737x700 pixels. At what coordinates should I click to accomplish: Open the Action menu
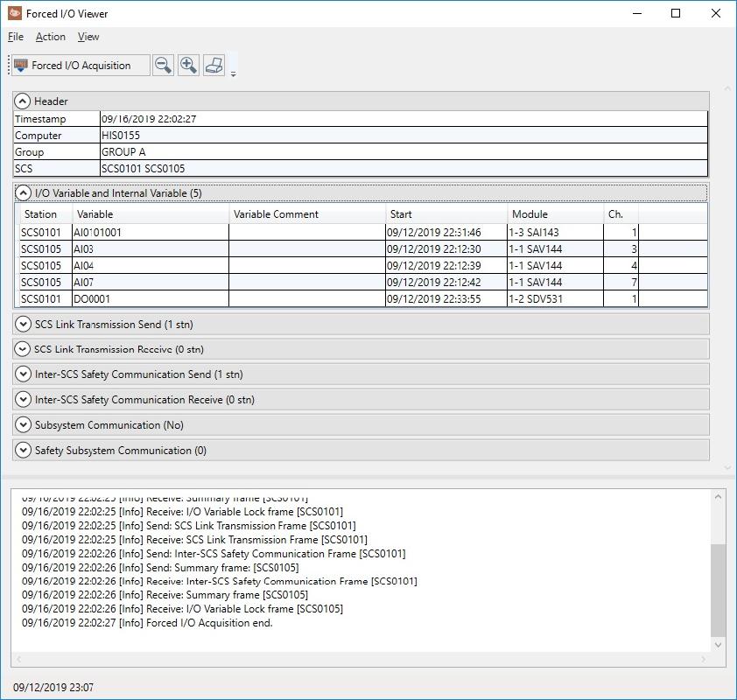tap(50, 37)
